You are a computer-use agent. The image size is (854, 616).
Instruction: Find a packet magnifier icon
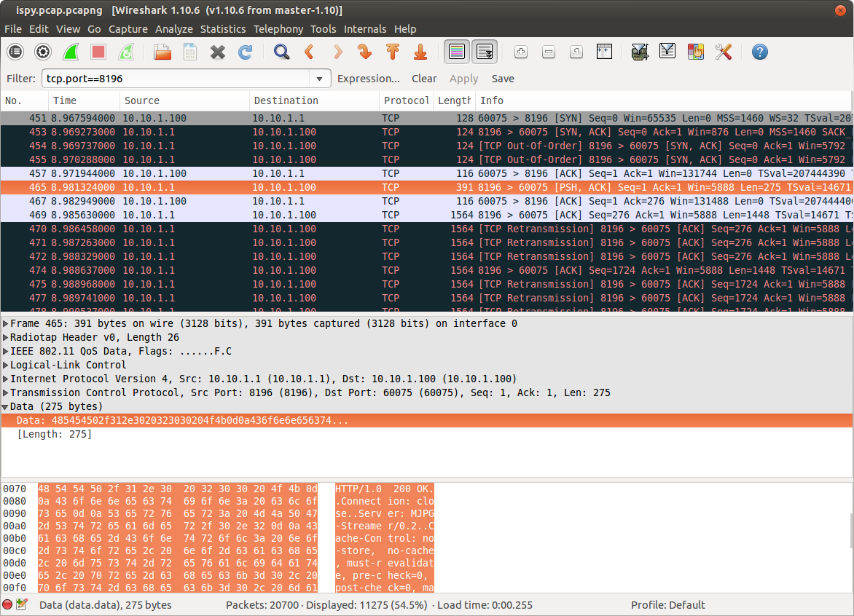click(281, 52)
